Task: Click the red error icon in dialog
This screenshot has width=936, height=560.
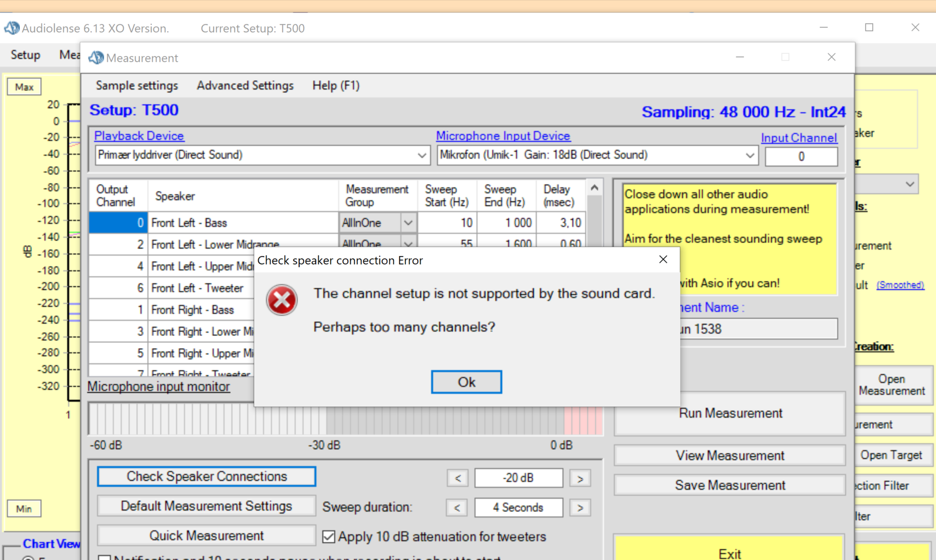Action: coord(282,300)
